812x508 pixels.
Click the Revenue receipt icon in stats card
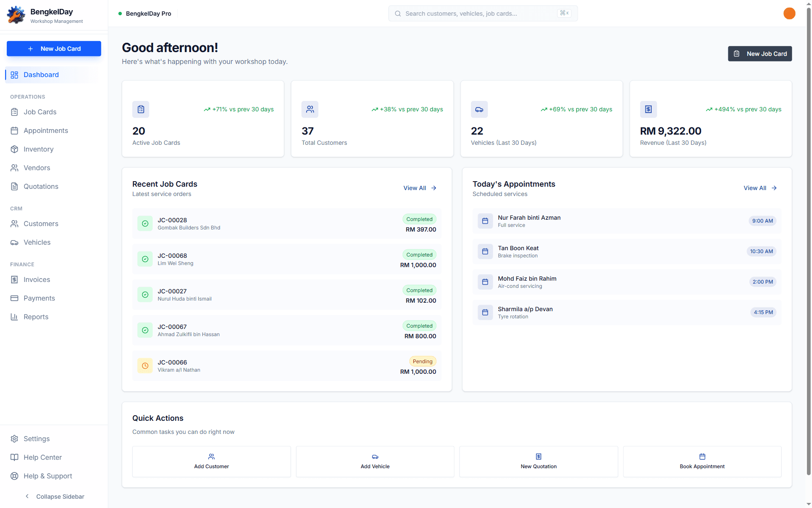648,109
